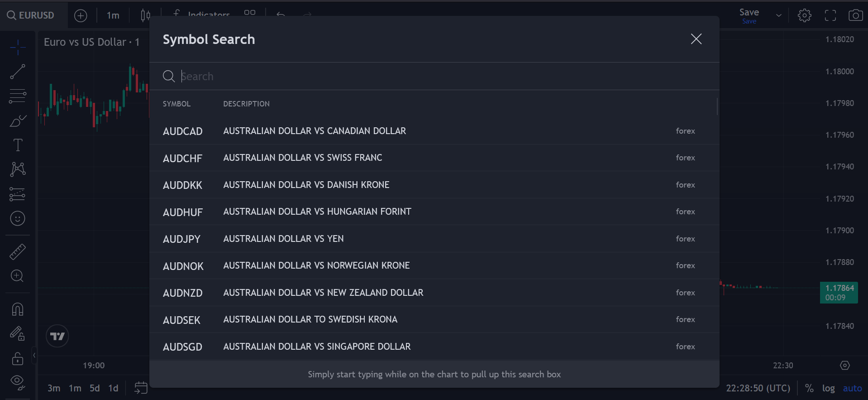Expand the Save dropdown arrow
The width and height of the screenshot is (868, 400).
[x=778, y=15]
